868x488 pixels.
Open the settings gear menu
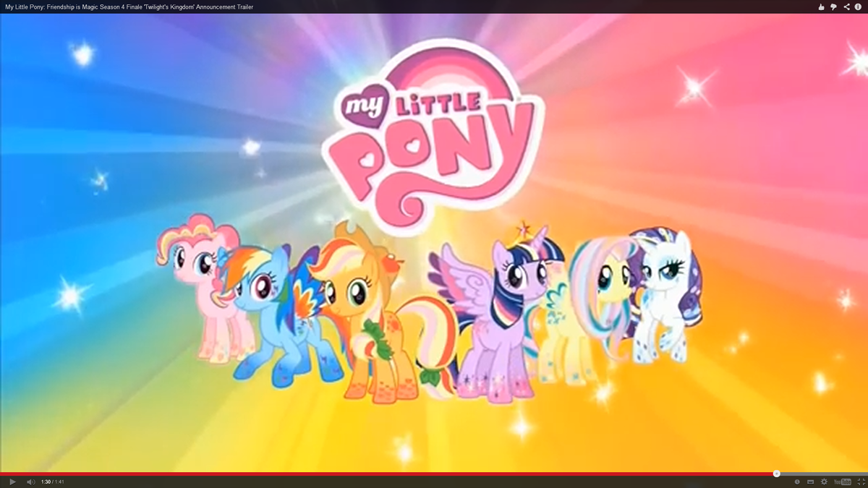click(824, 481)
